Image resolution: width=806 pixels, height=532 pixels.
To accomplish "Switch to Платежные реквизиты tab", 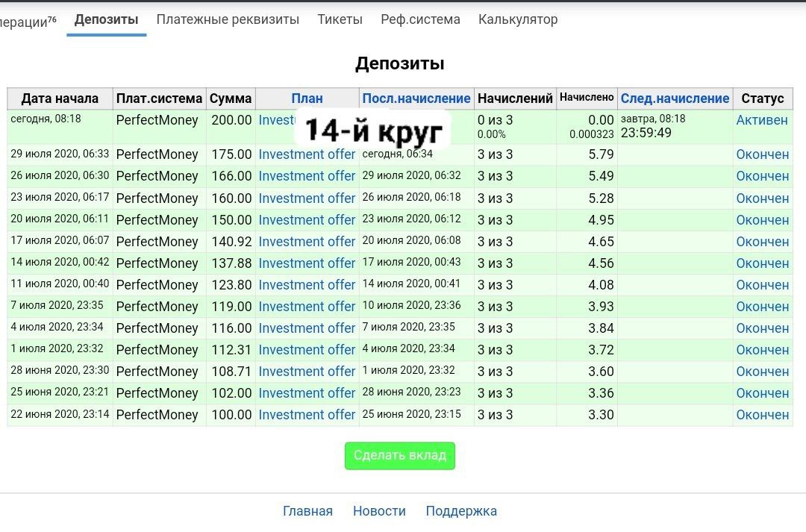I will pyautogui.click(x=228, y=19).
